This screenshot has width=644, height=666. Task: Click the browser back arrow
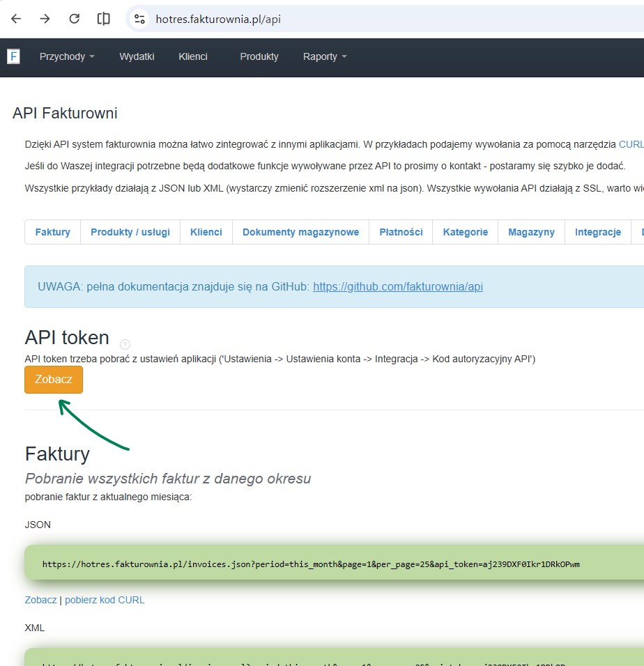(x=16, y=19)
